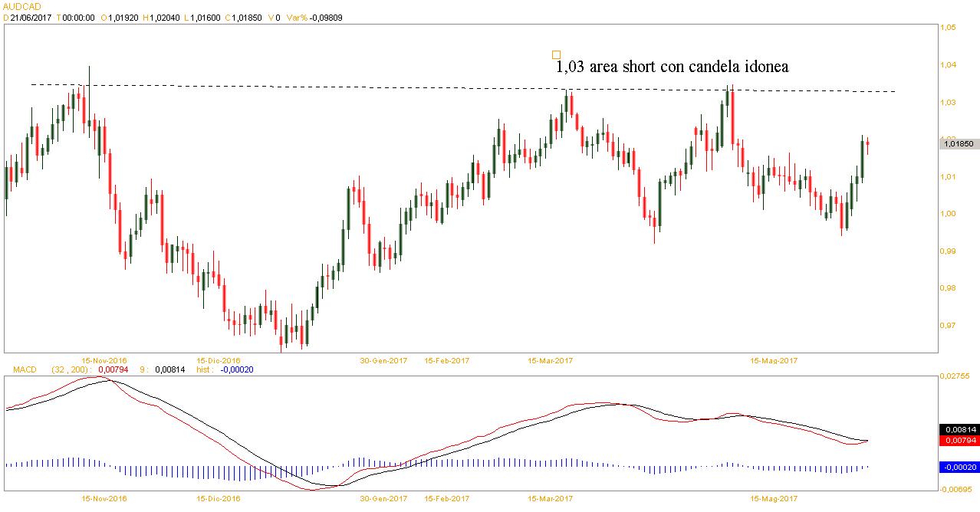Click the blue histogram value tag -0,00020
The image size is (980, 512).
pyautogui.click(x=959, y=467)
